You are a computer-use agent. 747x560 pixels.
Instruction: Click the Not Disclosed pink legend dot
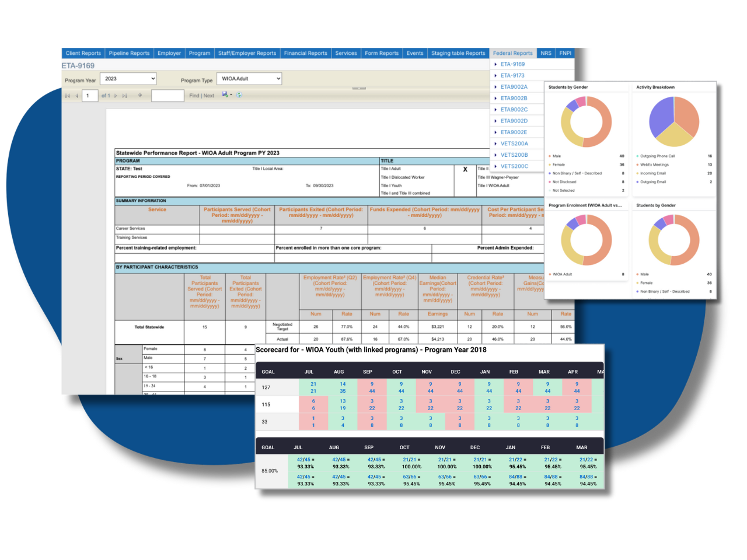click(x=550, y=182)
